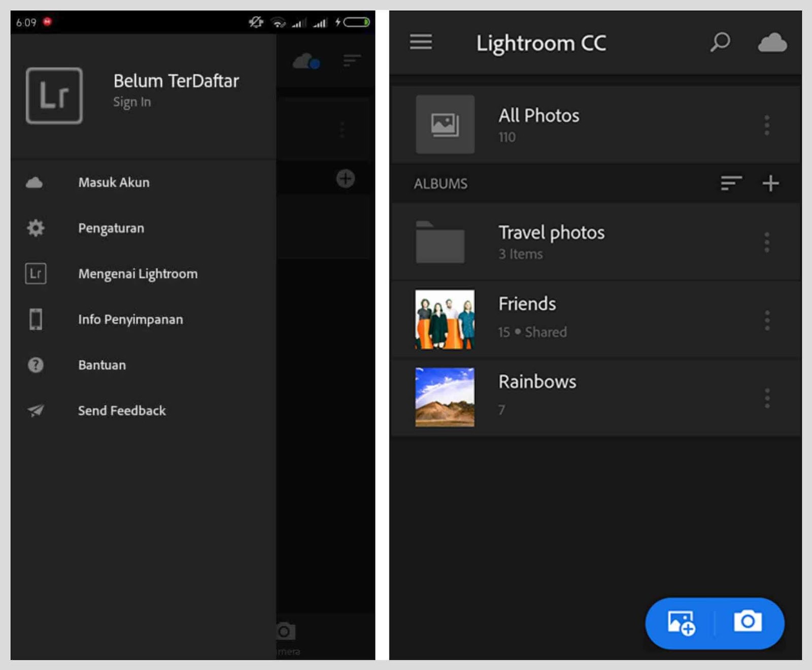Screen dimensions: 812x670
Task: Tap the Belum TerDaftar account name
Action: point(176,81)
